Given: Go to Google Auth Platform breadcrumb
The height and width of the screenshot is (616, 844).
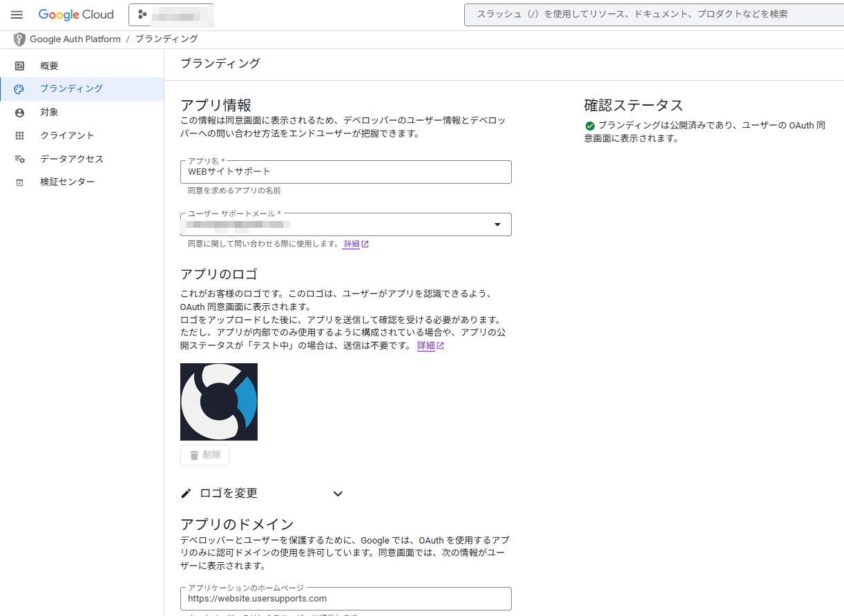Looking at the screenshot, I should point(75,39).
